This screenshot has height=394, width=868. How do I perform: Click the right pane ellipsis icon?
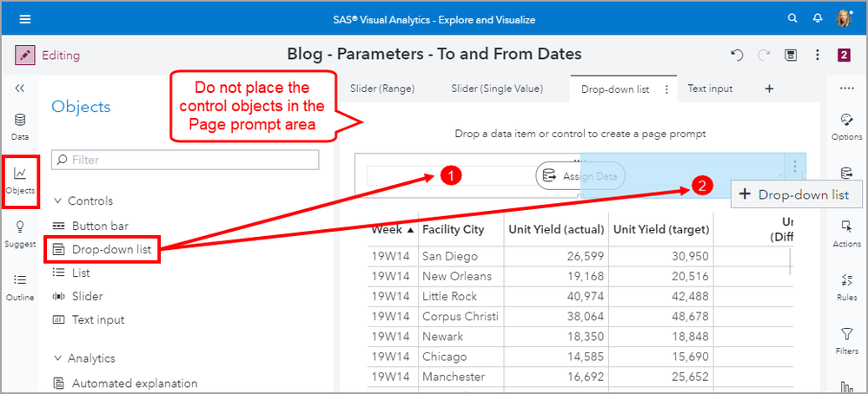(846, 89)
